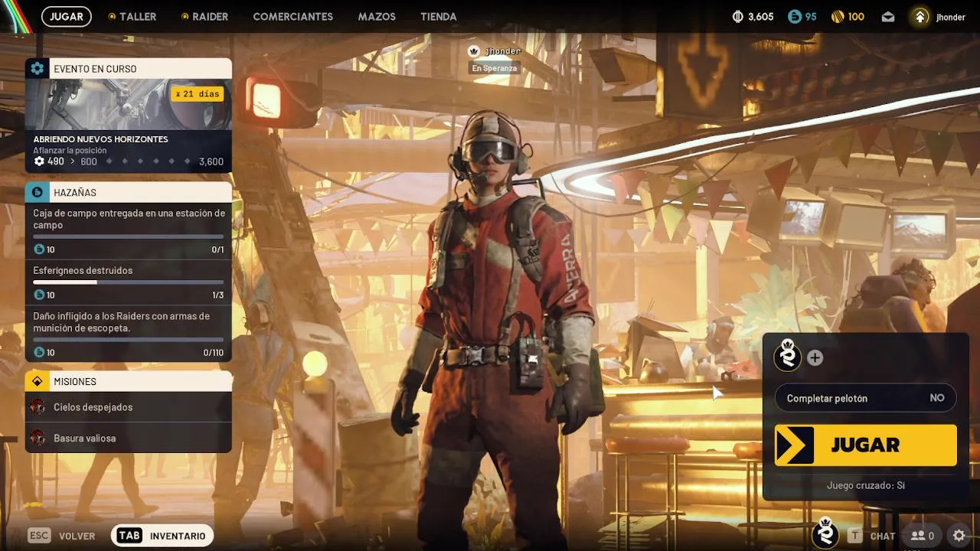Open the jhonder profile avatar icon

(920, 16)
